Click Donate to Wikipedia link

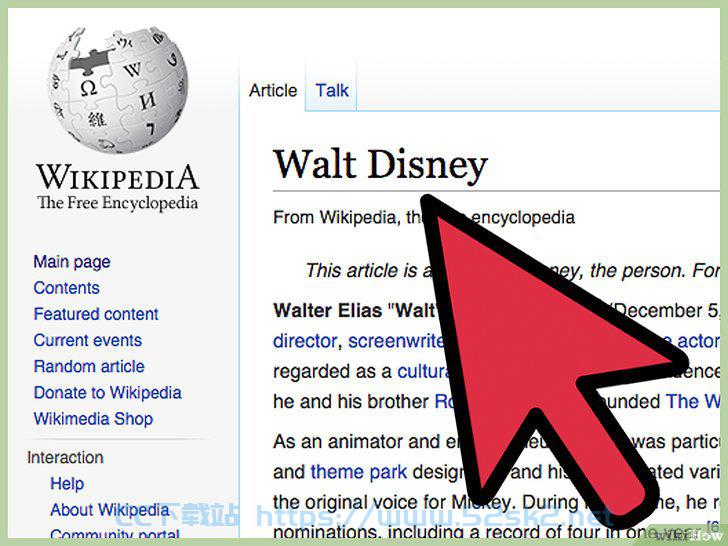click(x=108, y=393)
